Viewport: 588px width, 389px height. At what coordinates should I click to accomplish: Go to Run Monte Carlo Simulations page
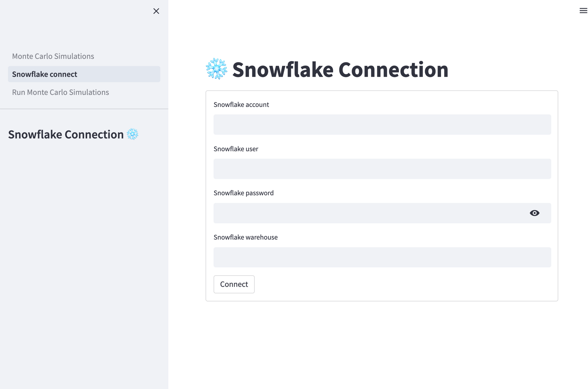pyautogui.click(x=61, y=92)
